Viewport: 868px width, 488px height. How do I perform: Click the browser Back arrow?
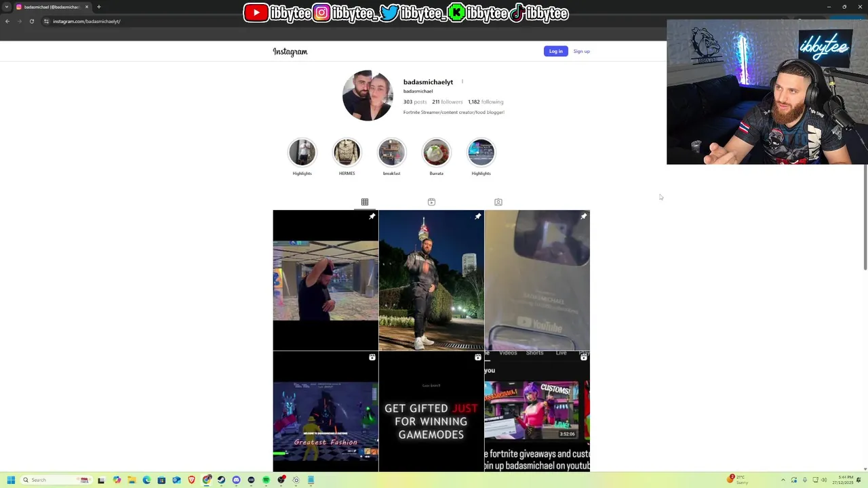(7, 21)
